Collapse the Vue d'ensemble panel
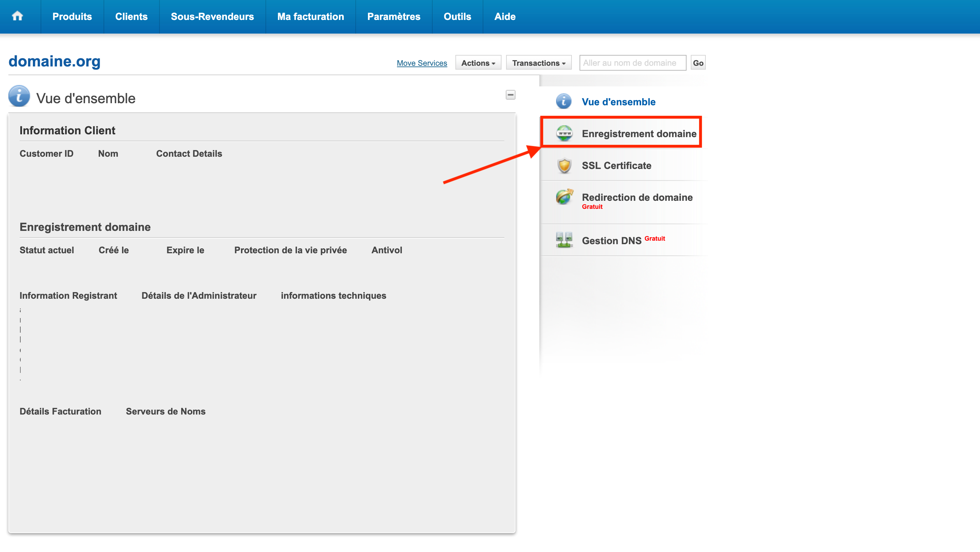The height and width of the screenshot is (552, 980). pyautogui.click(x=510, y=95)
